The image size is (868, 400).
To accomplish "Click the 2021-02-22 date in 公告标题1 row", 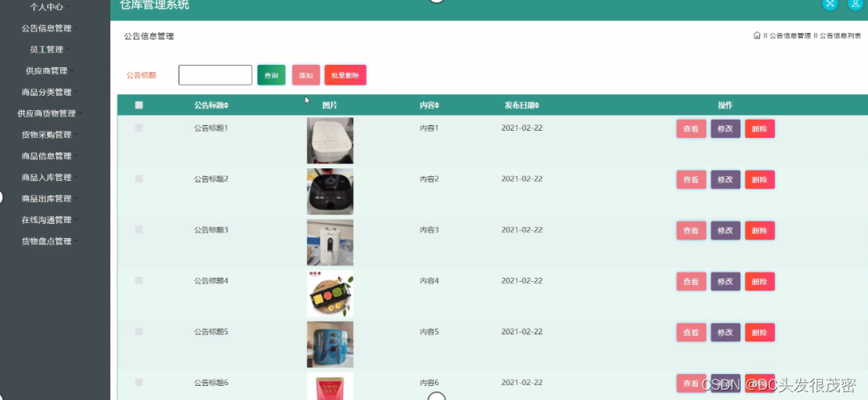I will point(522,128).
